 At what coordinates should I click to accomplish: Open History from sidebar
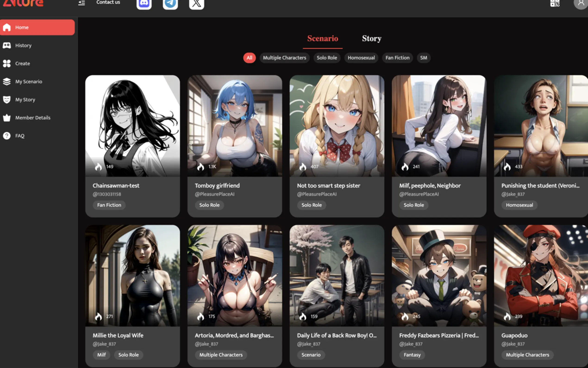pyautogui.click(x=23, y=45)
